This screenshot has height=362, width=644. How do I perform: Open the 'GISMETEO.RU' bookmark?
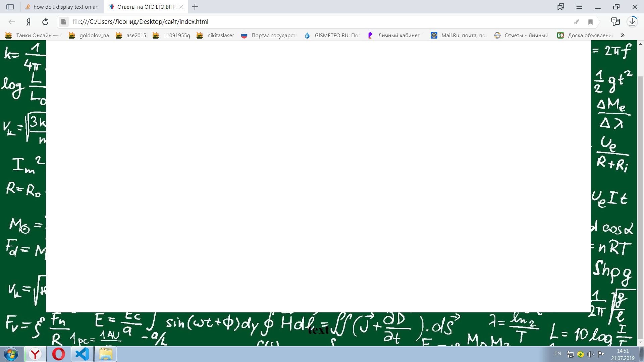332,35
